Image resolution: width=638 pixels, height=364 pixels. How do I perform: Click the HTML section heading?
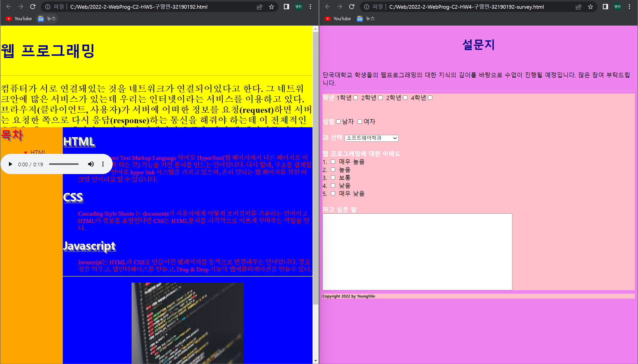79,142
